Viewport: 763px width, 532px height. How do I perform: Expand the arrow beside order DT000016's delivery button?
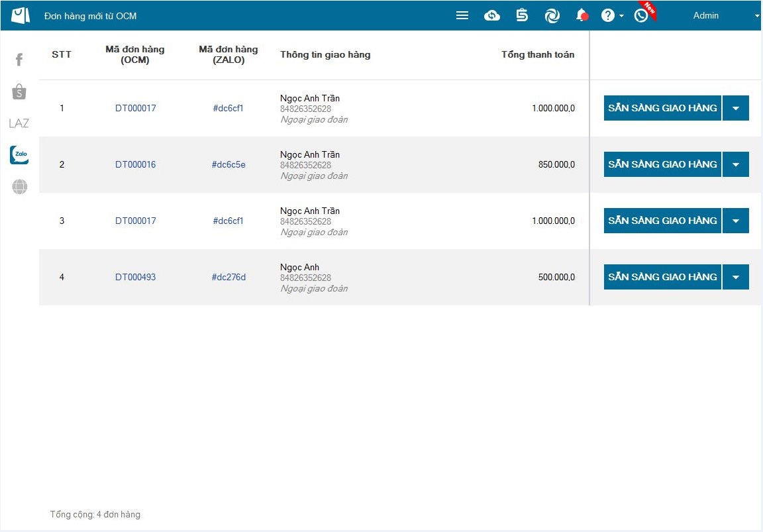736,164
